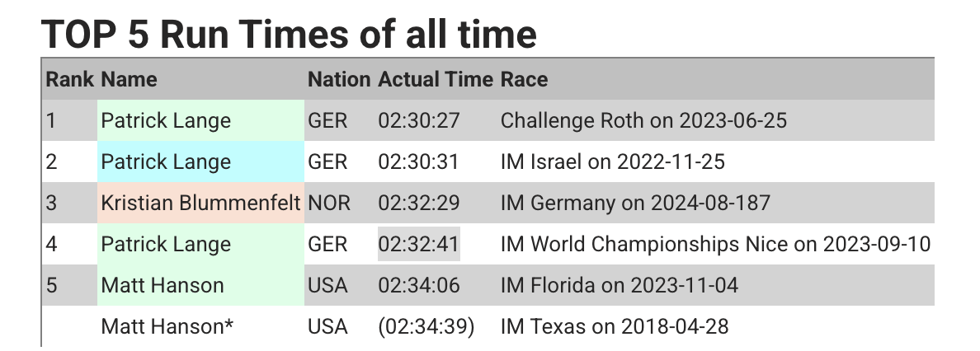980x351 pixels.
Task: Open the IM Israel on 2022-11-25 race
Action: 612,162
